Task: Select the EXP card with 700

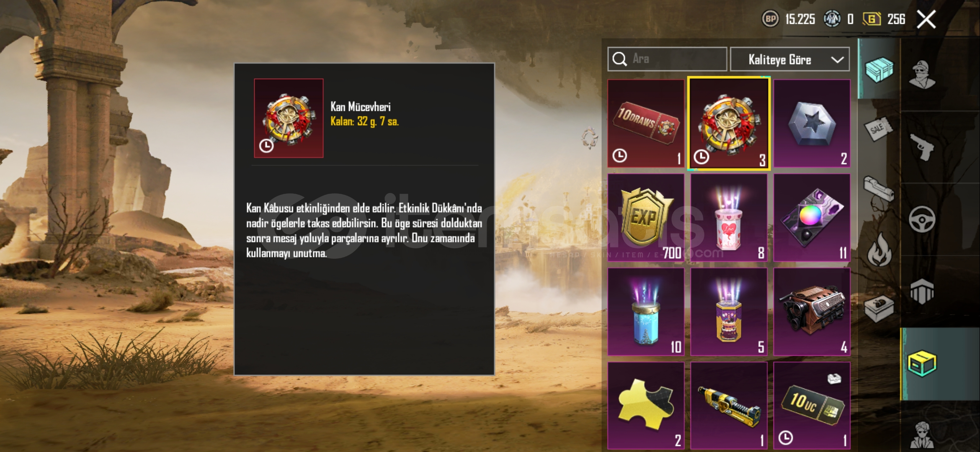Action: pyautogui.click(x=646, y=218)
